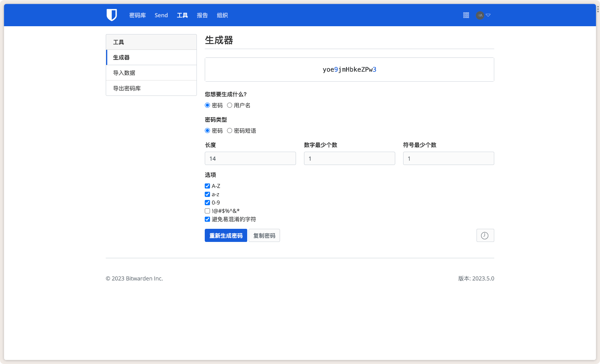This screenshot has width=600, height=364.
Task: Select 工具 in the top navigation
Action: (182, 15)
